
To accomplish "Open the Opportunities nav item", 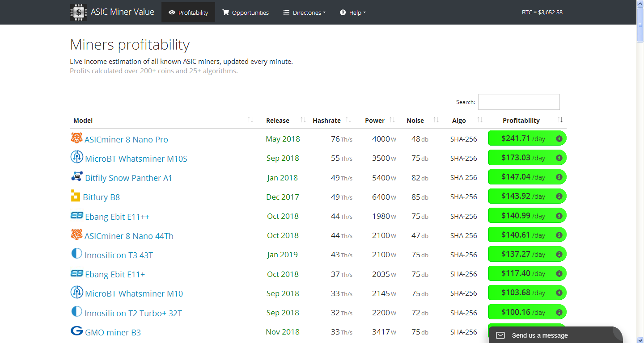I will 246,13.
